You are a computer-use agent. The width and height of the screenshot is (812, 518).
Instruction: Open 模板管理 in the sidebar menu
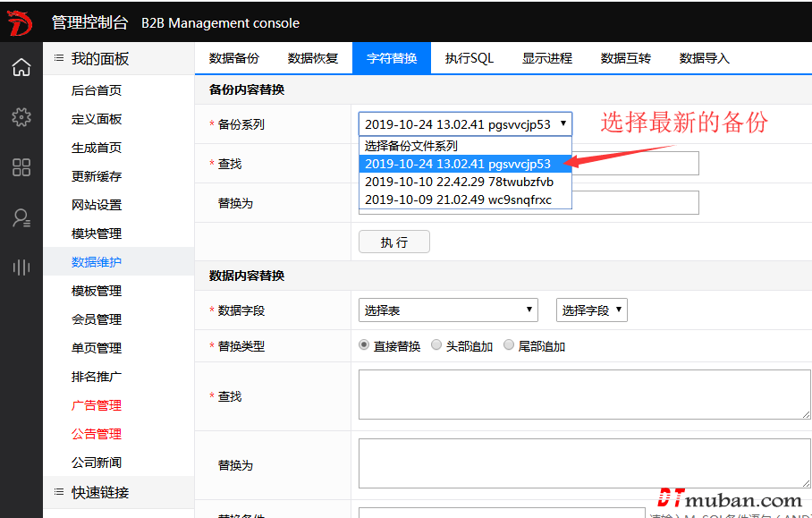(x=97, y=291)
